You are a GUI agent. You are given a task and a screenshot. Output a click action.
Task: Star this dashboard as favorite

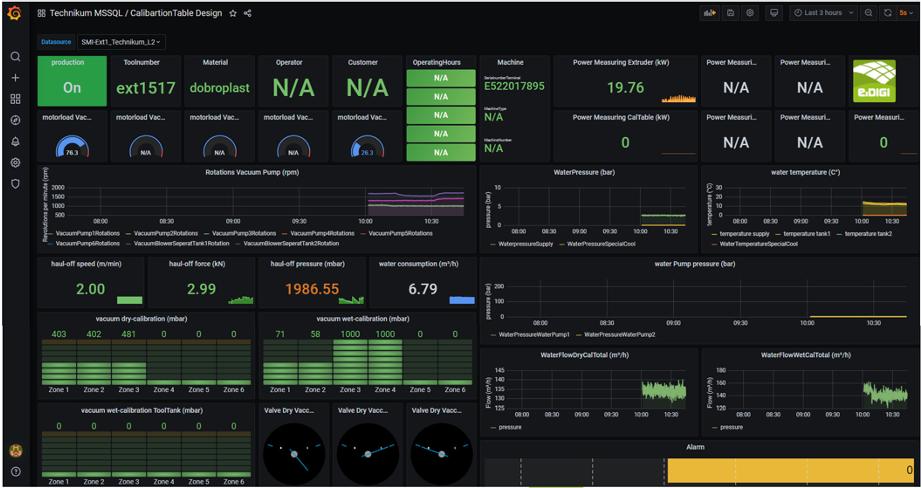coord(233,14)
